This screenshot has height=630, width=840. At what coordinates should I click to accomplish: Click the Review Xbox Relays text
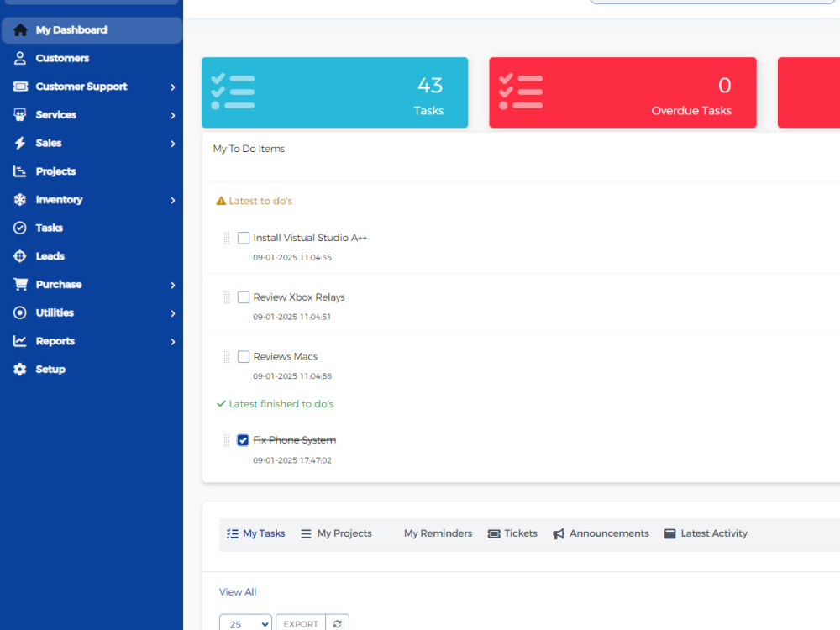tap(299, 297)
